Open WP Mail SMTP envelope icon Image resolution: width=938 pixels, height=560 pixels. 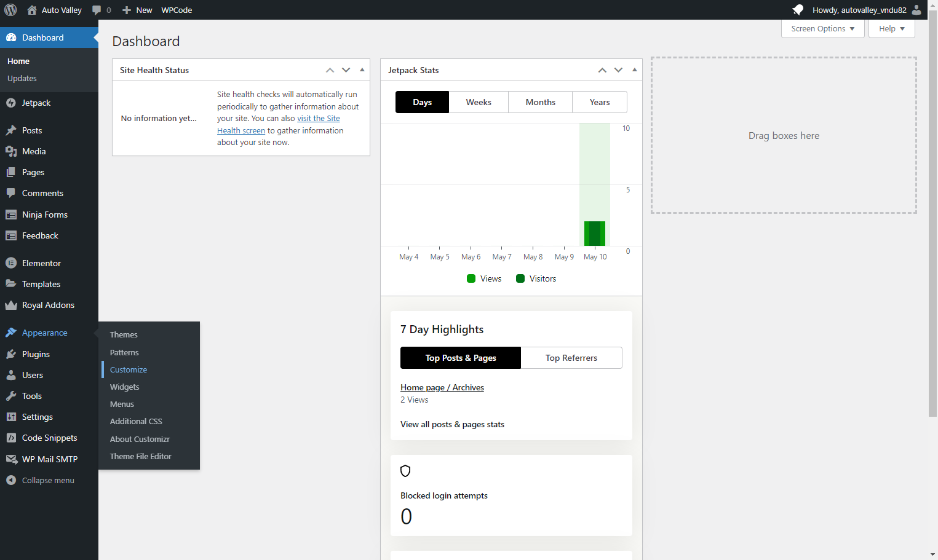coord(11,459)
